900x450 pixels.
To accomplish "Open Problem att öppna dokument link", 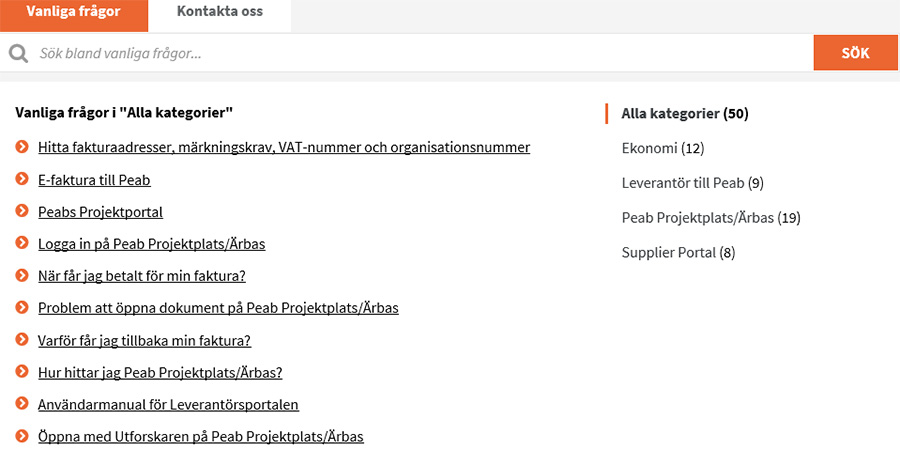I will (x=218, y=308).
